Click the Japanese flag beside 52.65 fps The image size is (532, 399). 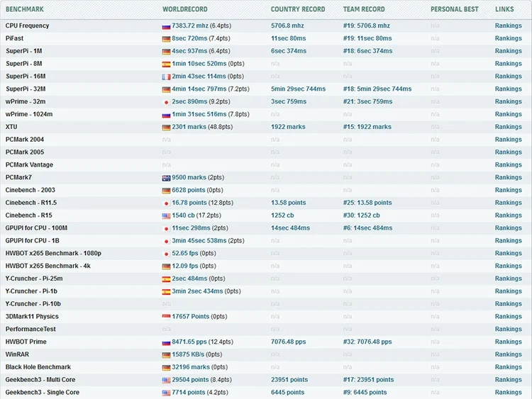point(166,254)
